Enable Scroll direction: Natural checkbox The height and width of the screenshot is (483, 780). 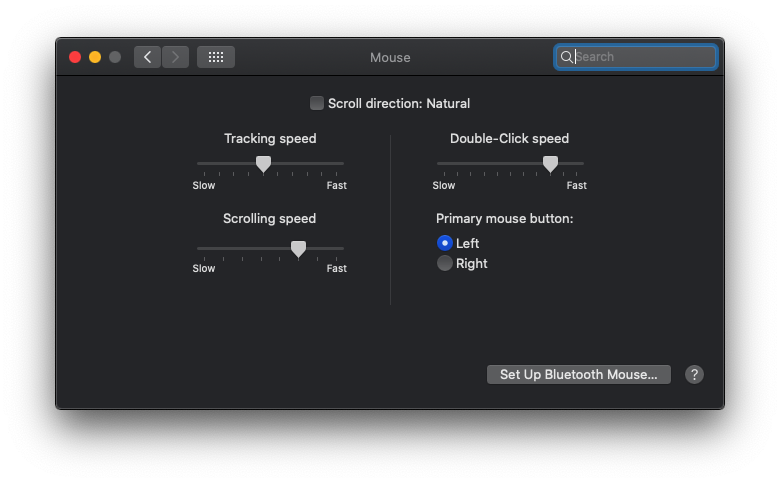tap(317, 103)
